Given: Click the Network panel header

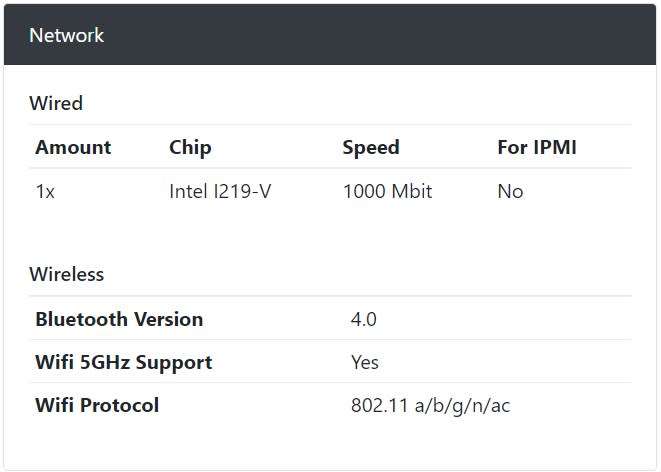Looking at the screenshot, I should pyautogui.click(x=330, y=35).
